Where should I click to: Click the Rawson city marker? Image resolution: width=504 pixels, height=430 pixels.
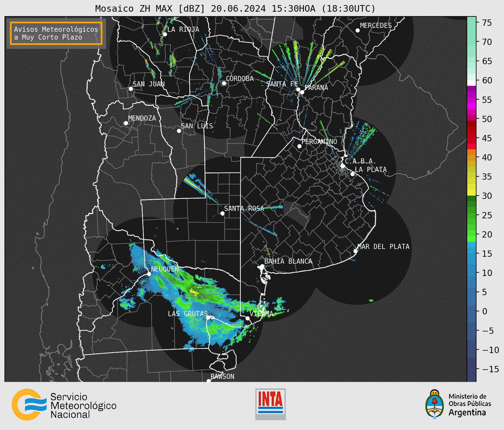(209, 381)
